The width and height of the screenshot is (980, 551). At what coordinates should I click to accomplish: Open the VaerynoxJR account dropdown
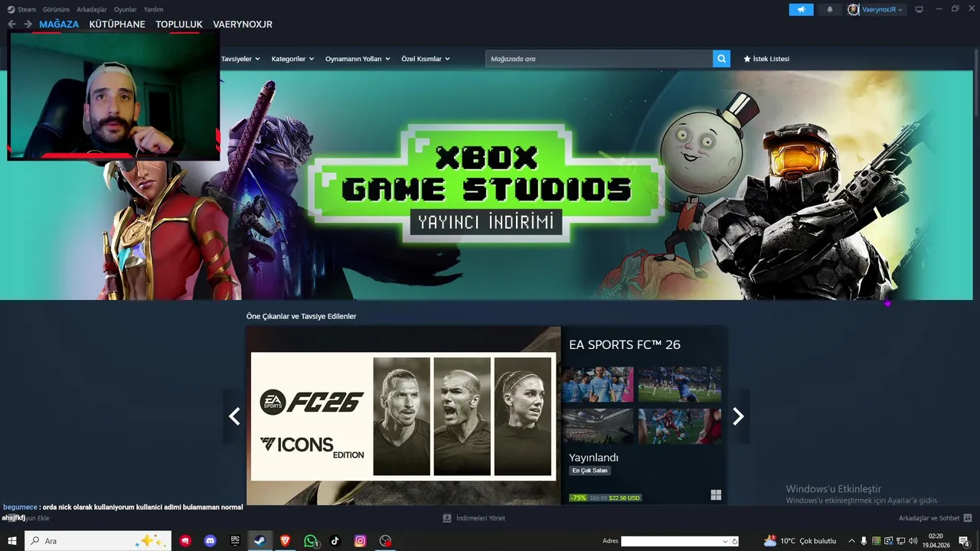click(883, 9)
